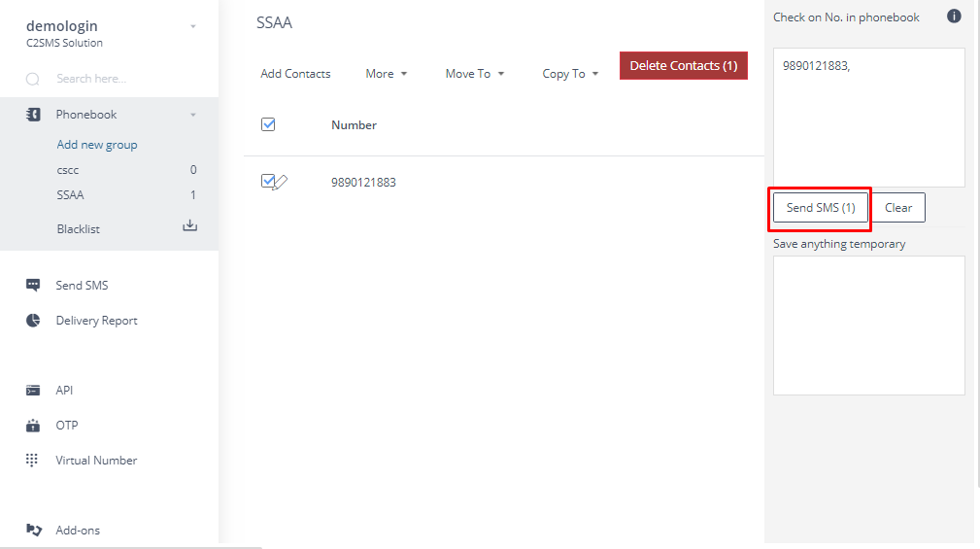Open Delivery Report in sidebar
This screenshot has height=549, width=980.
96,320
